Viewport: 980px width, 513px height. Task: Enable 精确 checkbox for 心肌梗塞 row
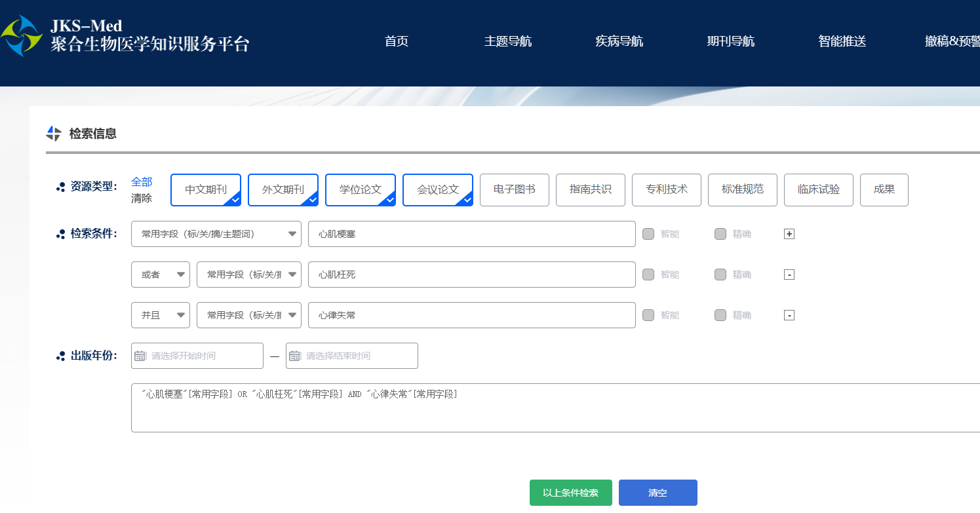point(720,234)
